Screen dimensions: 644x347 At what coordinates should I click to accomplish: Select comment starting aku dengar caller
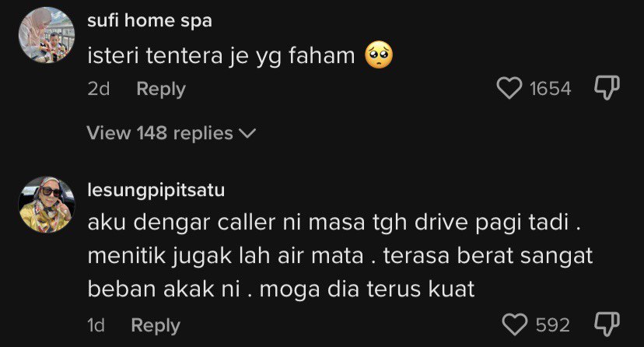tap(340, 255)
